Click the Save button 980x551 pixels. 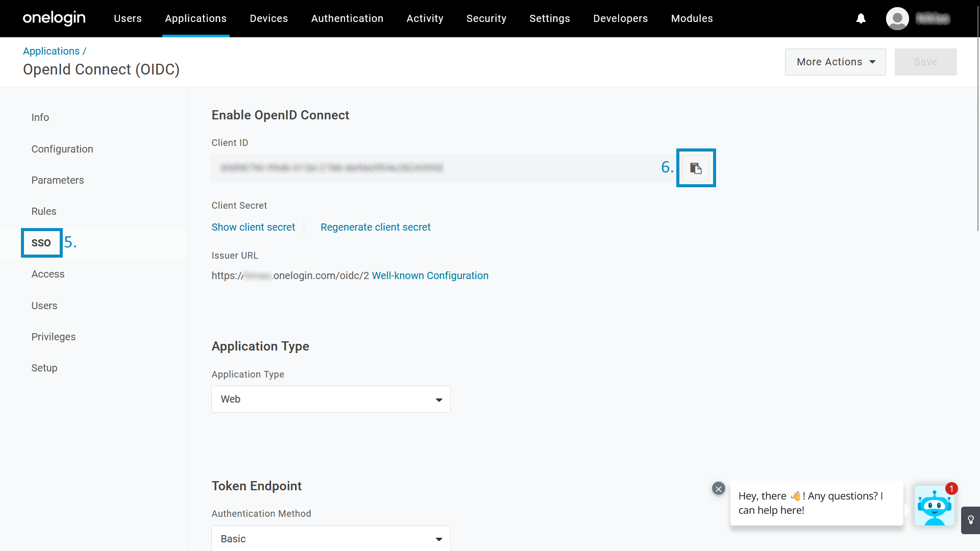click(x=925, y=62)
